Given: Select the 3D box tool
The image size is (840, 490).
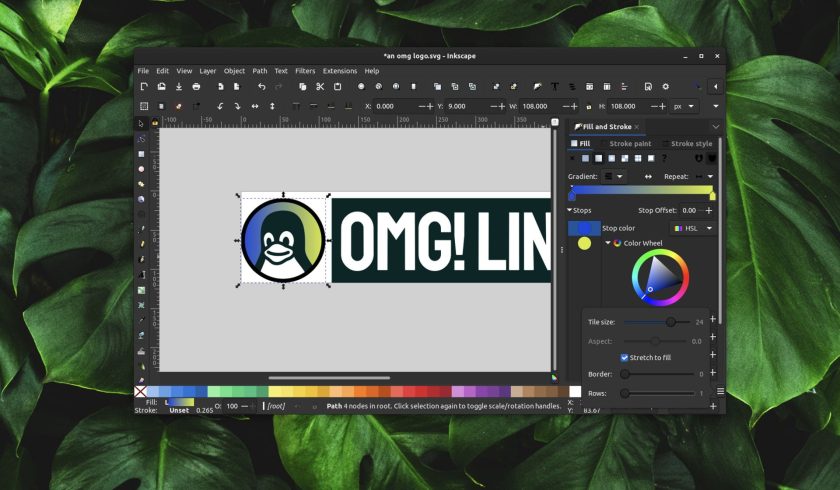Looking at the screenshot, I should click(x=141, y=199).
